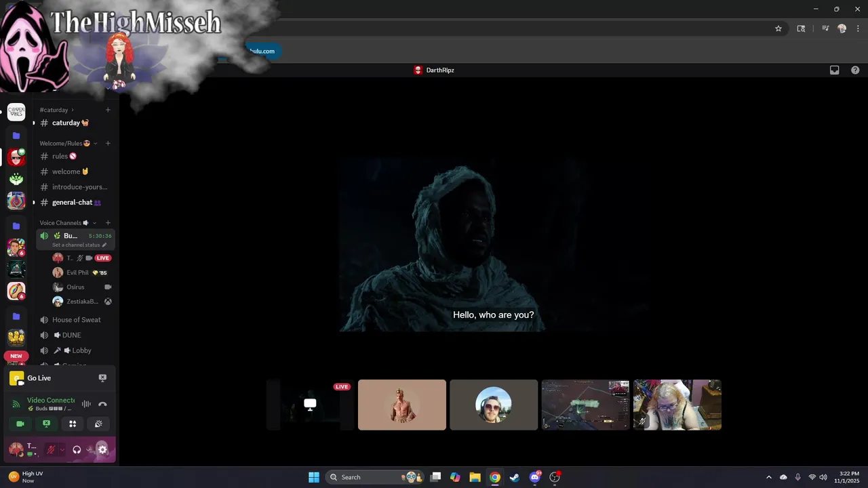Open Chrome three-dot menu

click(858, 28)
